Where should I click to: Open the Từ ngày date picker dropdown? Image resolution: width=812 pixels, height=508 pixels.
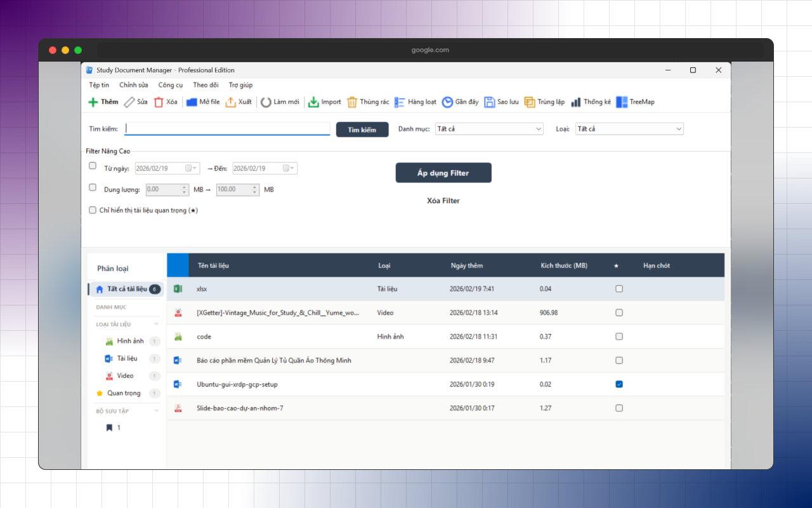190,168
